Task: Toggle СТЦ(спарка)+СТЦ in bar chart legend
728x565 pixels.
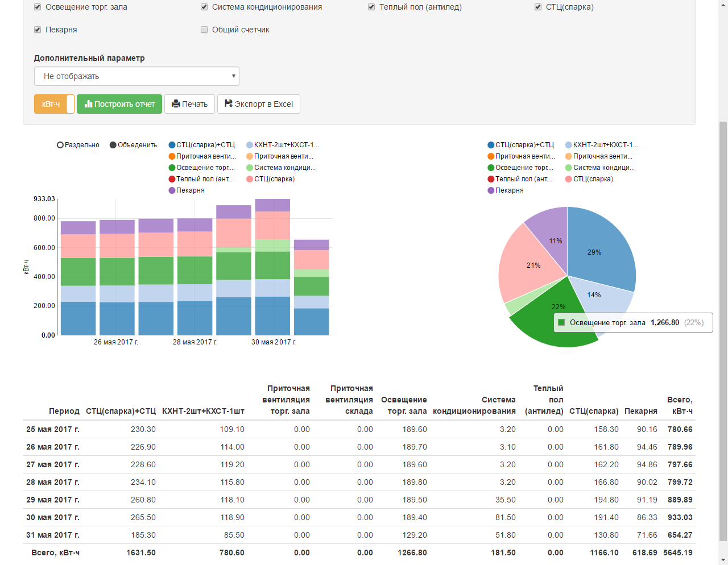Action: 202,145
